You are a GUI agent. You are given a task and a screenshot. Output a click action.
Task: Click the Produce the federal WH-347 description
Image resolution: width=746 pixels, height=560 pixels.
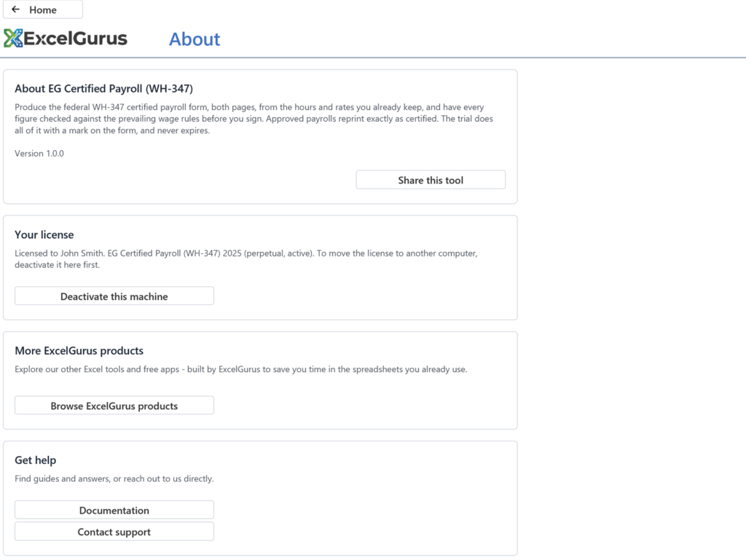[254, 119]
